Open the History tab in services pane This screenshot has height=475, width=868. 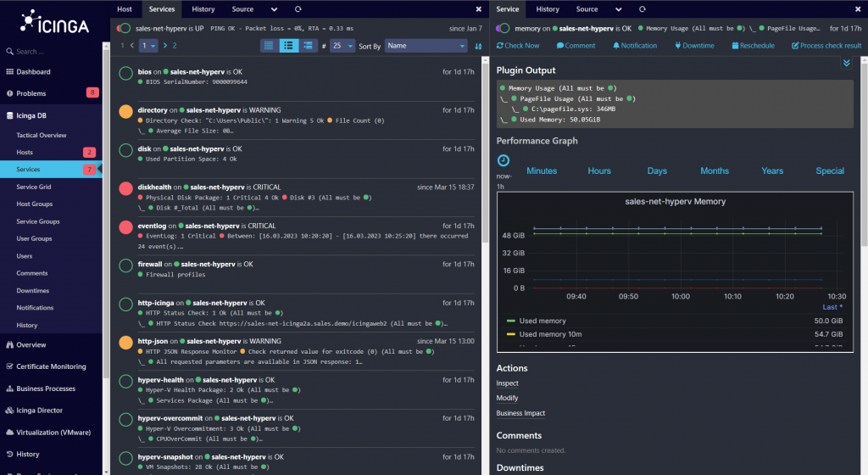[203, 8]
